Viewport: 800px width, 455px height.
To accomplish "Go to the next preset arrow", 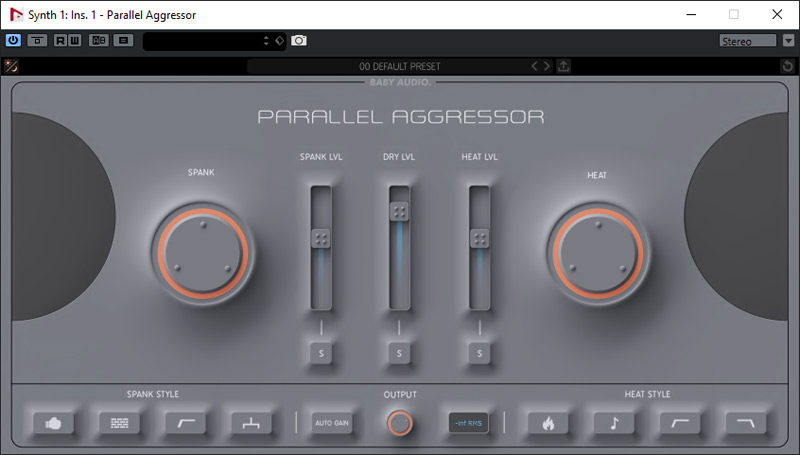I will pyautogui.click(x=546, y=66).
